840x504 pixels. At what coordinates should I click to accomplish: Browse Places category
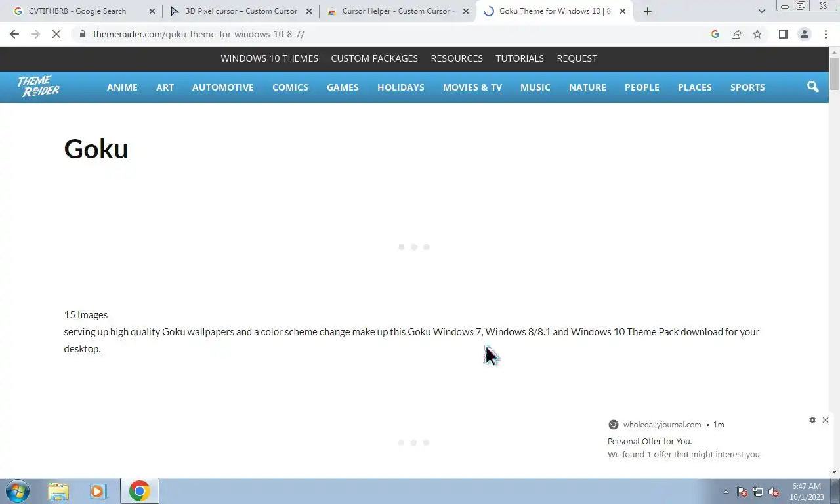click(694, 87)
